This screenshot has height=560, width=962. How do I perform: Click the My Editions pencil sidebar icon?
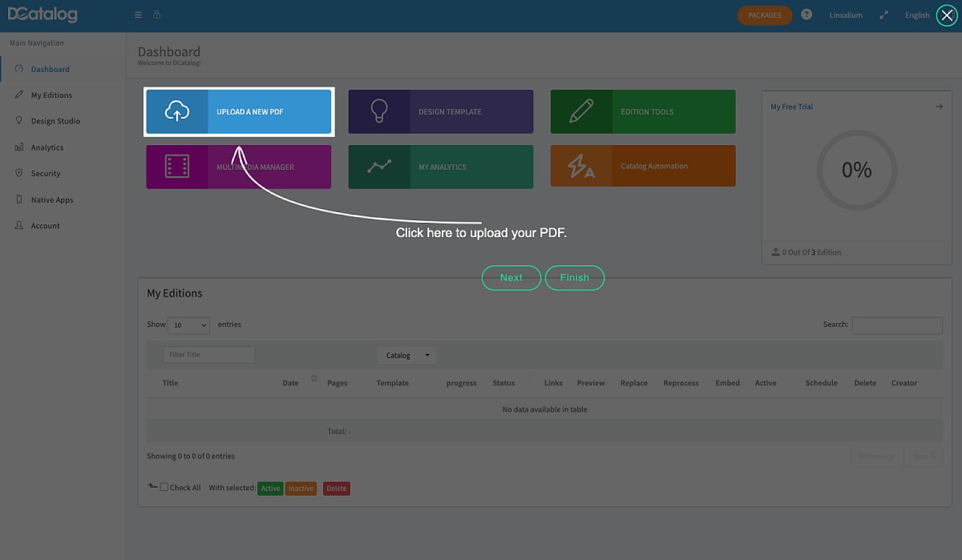pyautogui.click(x=19, y=95)
